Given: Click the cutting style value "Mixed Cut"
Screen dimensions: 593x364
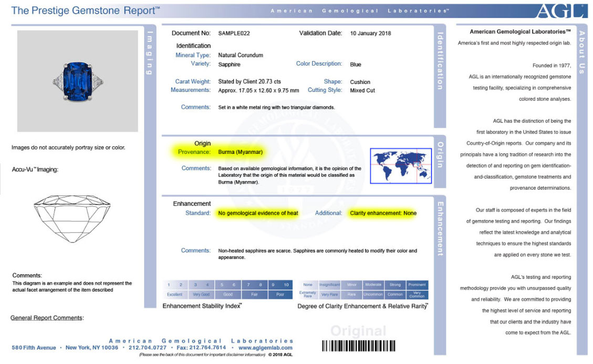Looking at the screenshot, I should coord(362,90).
